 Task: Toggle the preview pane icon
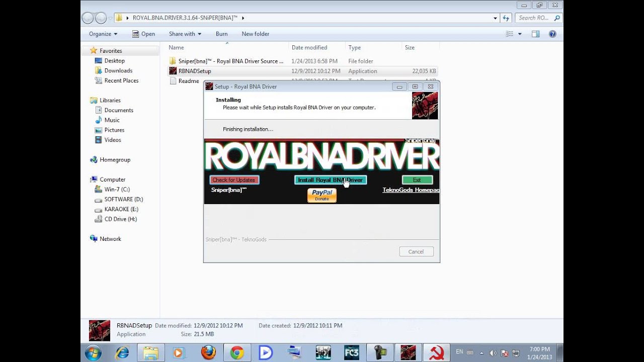click(535, 34)
